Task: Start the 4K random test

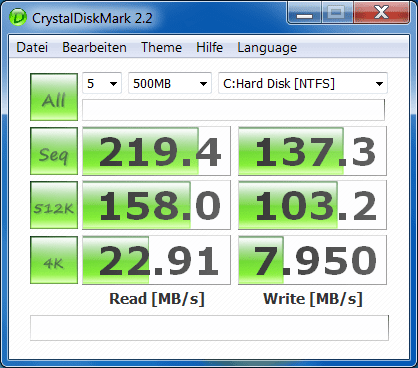Action: coord(54,260)
